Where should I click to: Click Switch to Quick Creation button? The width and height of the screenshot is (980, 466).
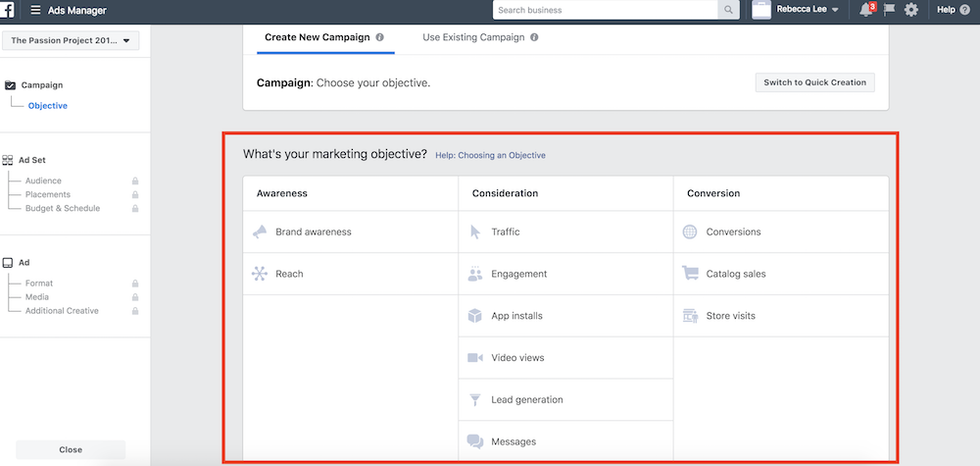[x=815, y=82]
